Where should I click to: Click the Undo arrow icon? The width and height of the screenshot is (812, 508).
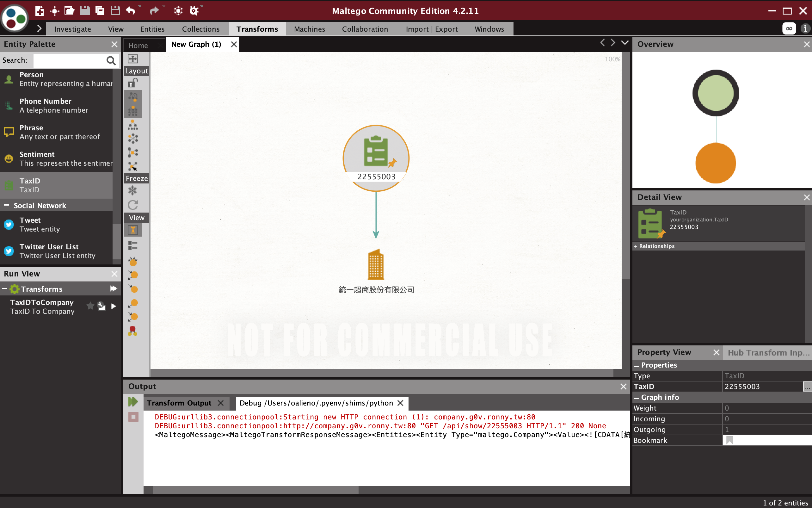point(130,11)
